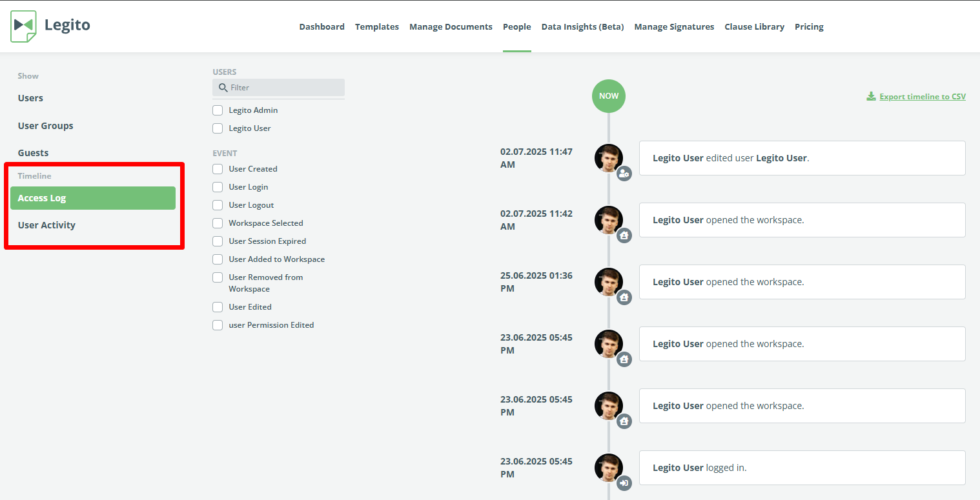Select the People navigation tab
This screenshot has height=500, width=980.
[x=517, y=26]
